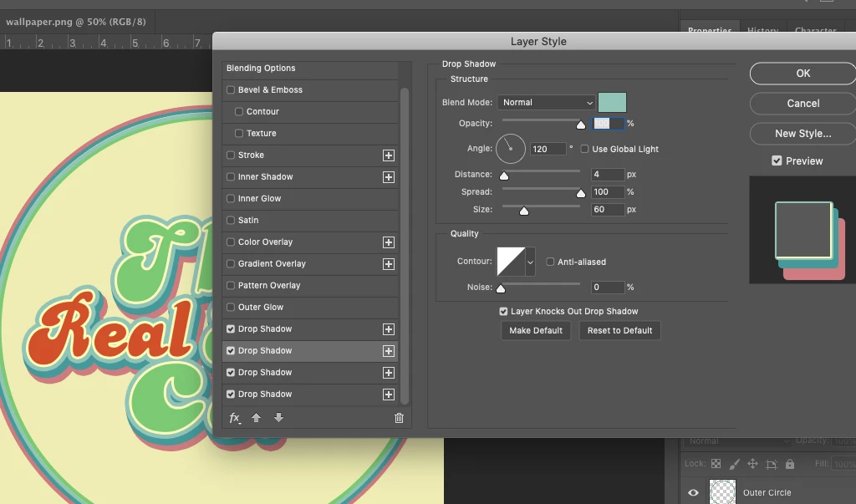The height and width of the screenshot is (504, 856).
Task: Uncheck Layer Knocks Out Drop Shadow
Action: coord(503,311)
